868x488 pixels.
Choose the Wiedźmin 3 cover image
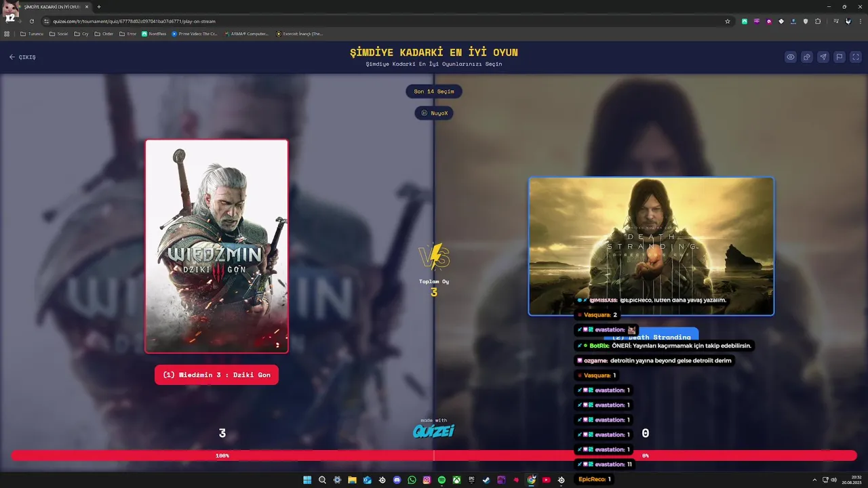216,246
